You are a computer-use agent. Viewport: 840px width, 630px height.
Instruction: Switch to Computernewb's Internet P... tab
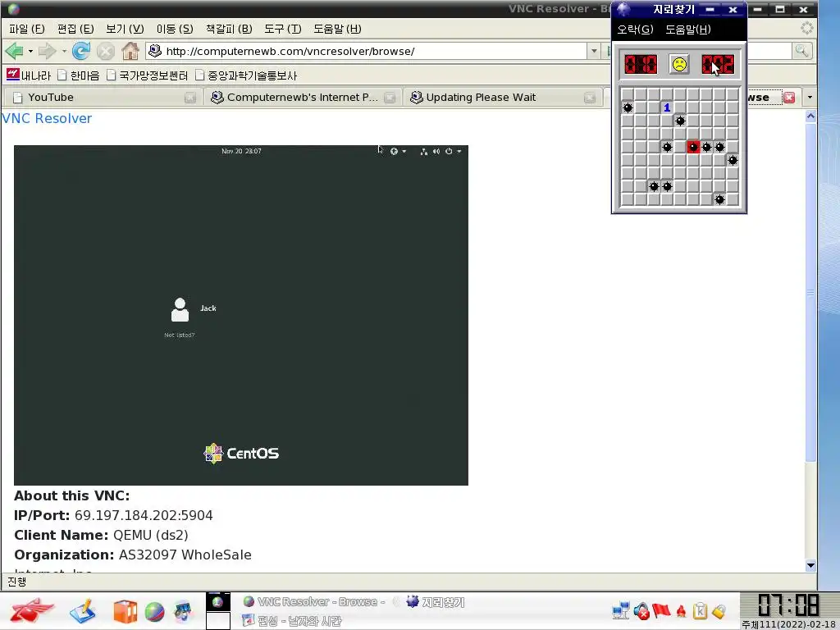303,98
